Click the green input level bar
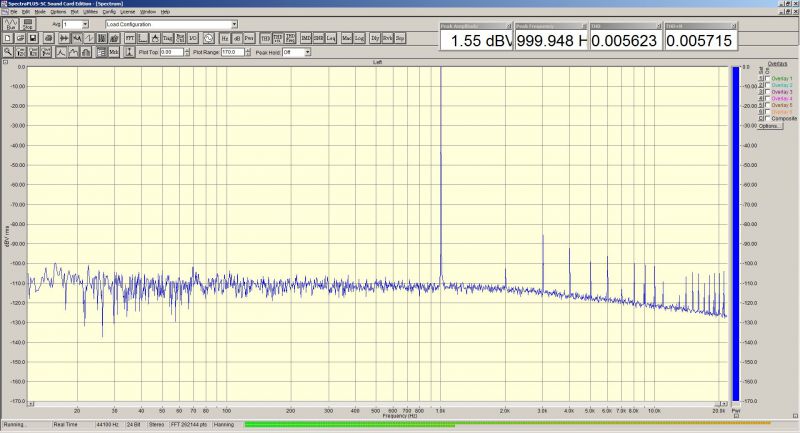Viewport: 800px width, 433px height. [349, 424]
